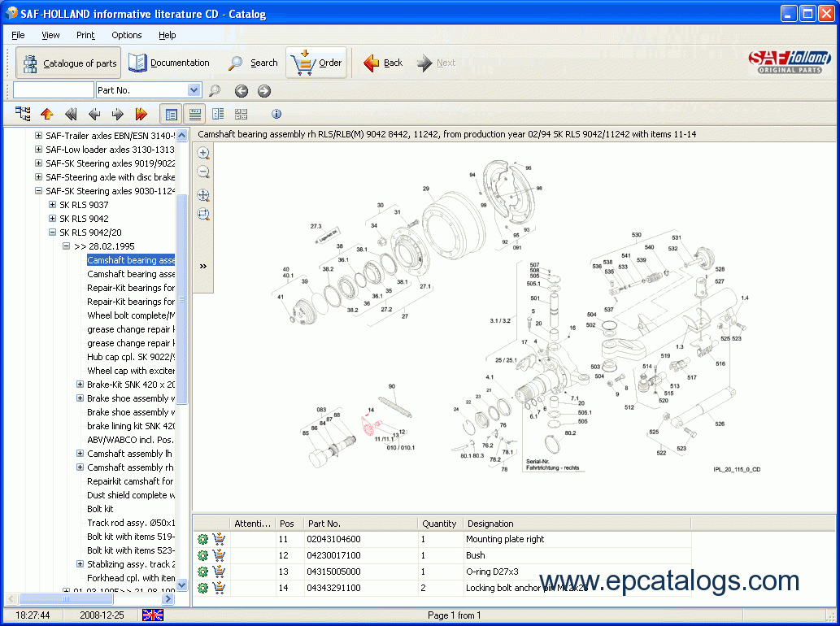This screenshot has height=626, width=840.
Task: Click the zoom in magnifier icon
Action: pyautogui.click(x=203, y=153)
